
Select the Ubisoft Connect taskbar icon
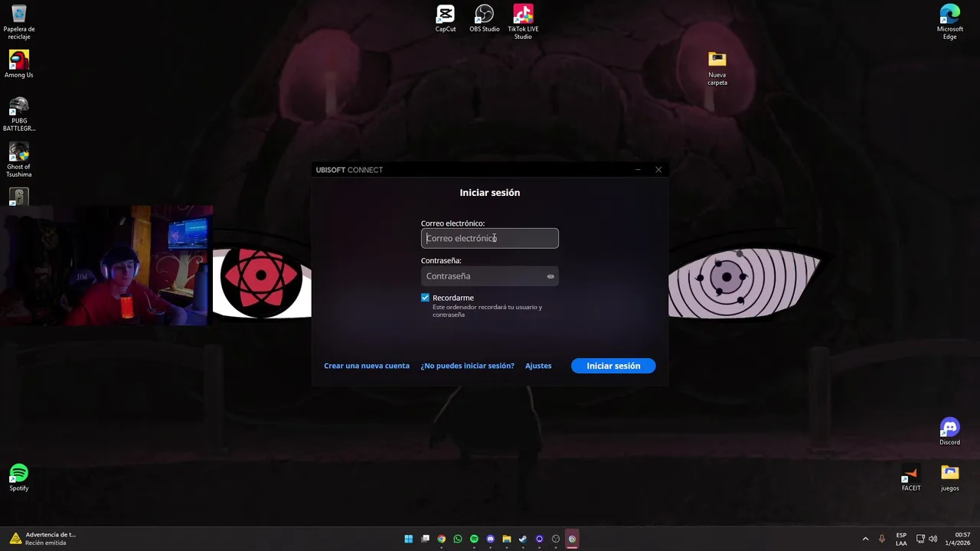tap(572, 539)
